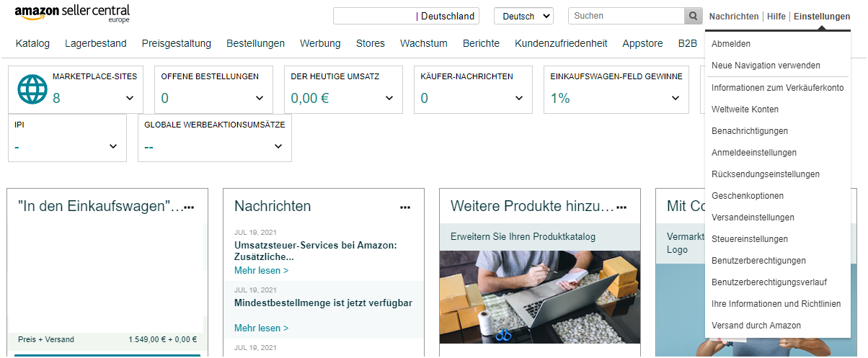Viewport: 868px width, 358px height.
Task: Open three-dot menu on Nachrichten card
Action: (x=405, y=207)
